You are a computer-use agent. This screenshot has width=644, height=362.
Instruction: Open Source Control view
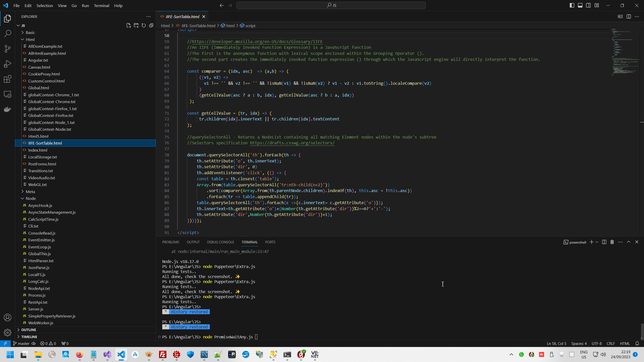point(8,49)
